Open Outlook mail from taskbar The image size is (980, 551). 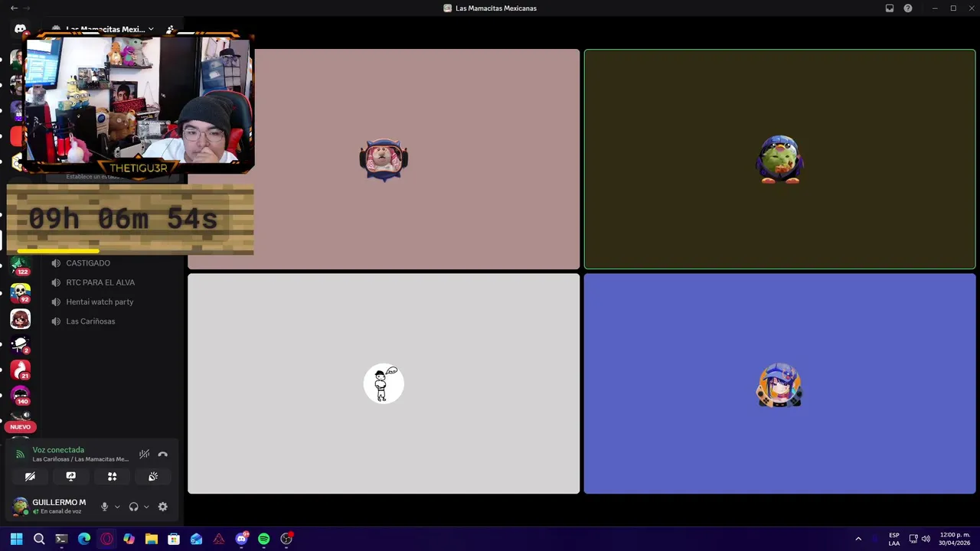coord(196,539)
